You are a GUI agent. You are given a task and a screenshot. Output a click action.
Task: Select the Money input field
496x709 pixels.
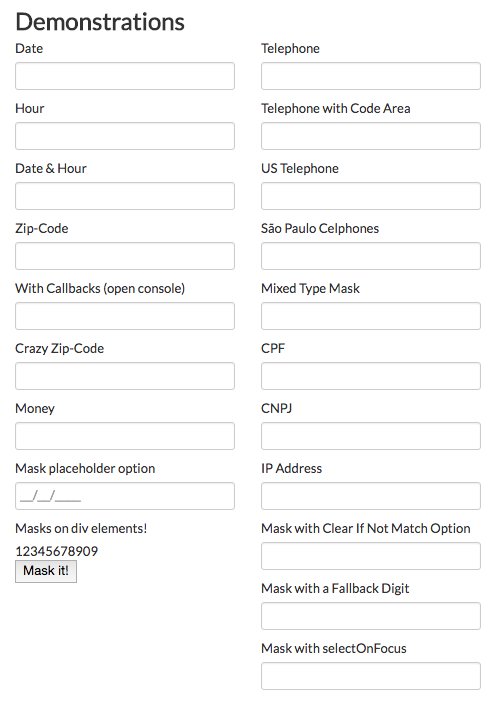[125, 436]
